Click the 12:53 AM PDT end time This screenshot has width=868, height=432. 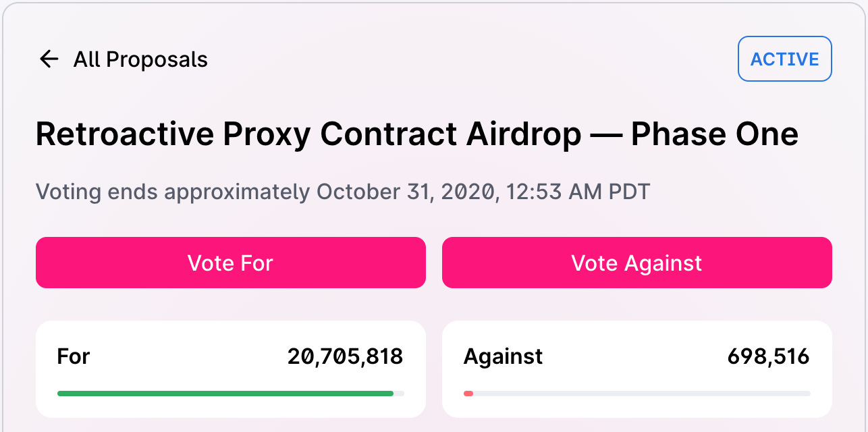(575, 192)
